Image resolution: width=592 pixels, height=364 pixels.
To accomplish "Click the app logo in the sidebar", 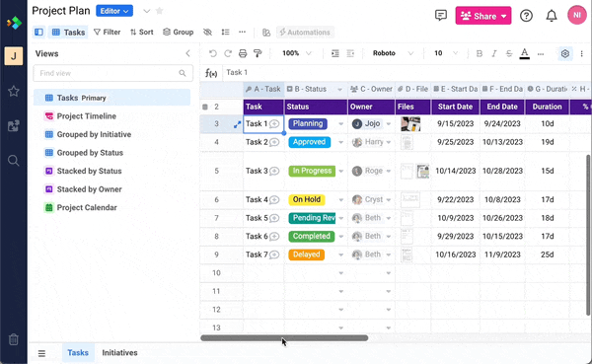I will coord(14,23).
